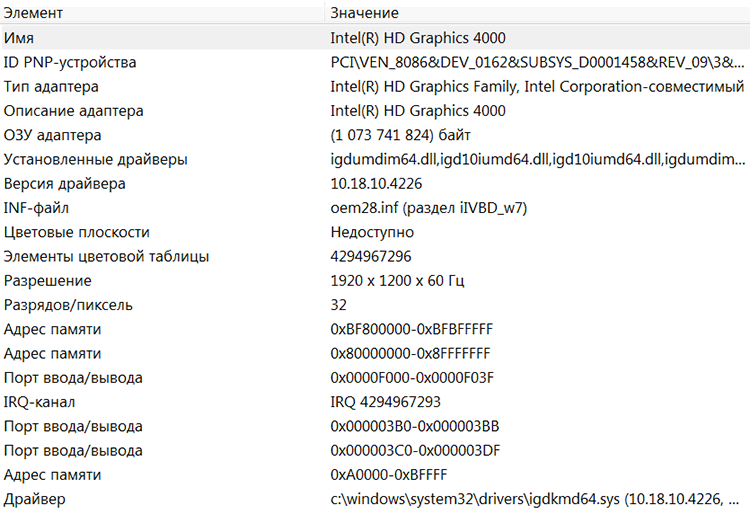Click memory address value 0xBF800000-0xBFBFFFFF

[x=411, y=329]
